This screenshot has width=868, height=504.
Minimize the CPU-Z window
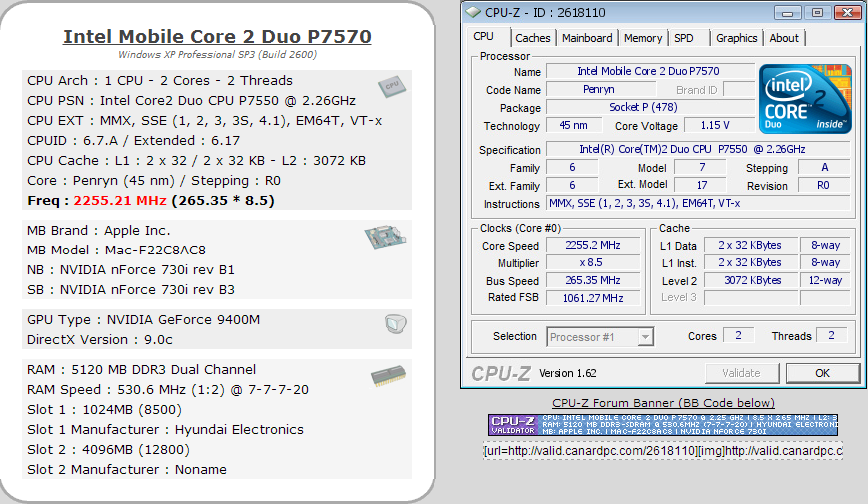click(x=788, y=12)
